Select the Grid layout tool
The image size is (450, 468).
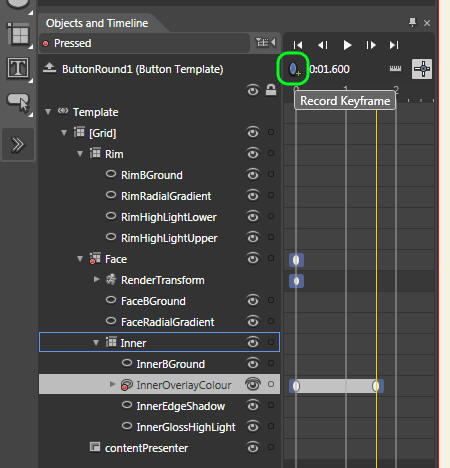click(x=18, y=34)
